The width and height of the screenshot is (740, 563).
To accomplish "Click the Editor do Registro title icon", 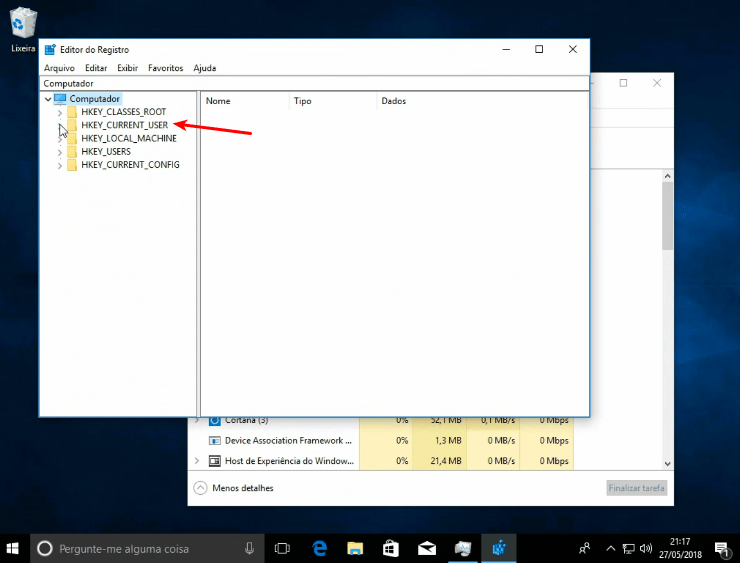I will (50, 50).
